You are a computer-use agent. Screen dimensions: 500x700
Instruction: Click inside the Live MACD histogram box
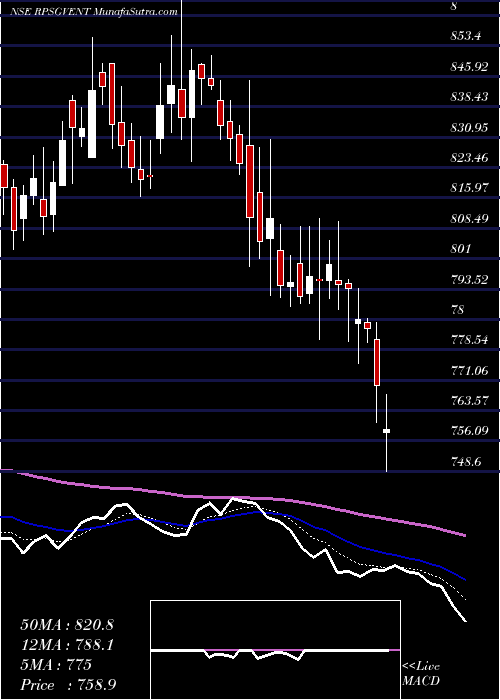coord(275,650)
